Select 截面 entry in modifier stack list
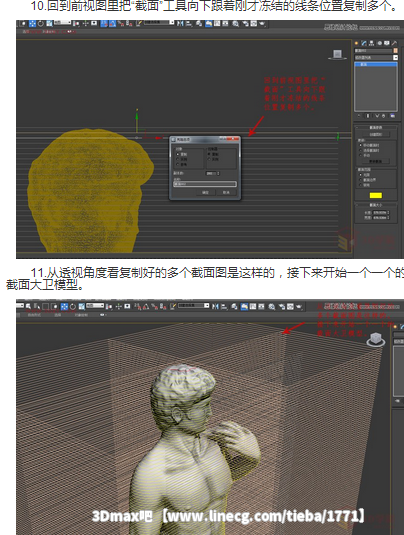The height and width of the screenshot is (535, 404). click(376, 64)
